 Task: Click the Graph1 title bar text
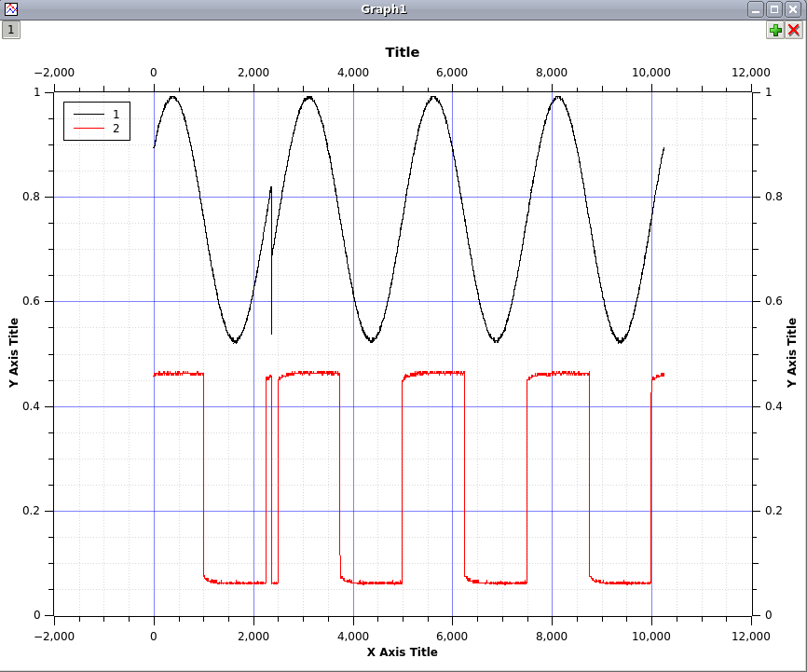[x=384, y=9]
